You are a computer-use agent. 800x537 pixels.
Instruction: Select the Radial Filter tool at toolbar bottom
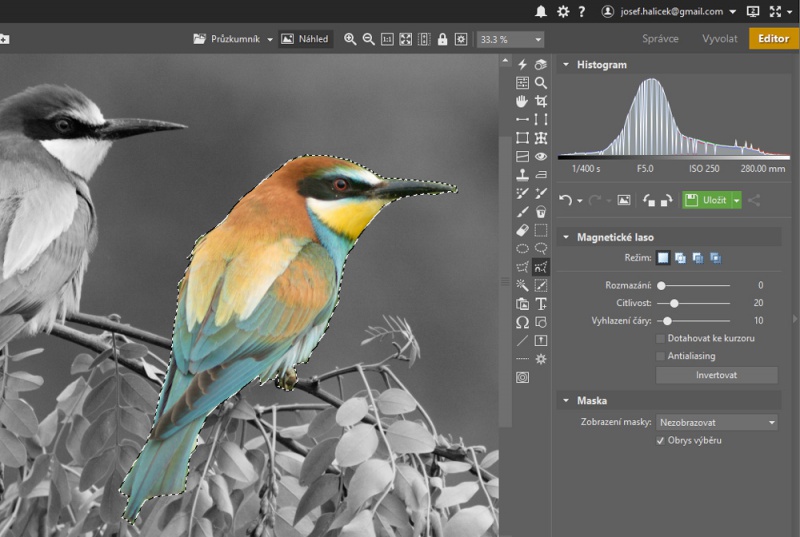click(x=522, y=377)
